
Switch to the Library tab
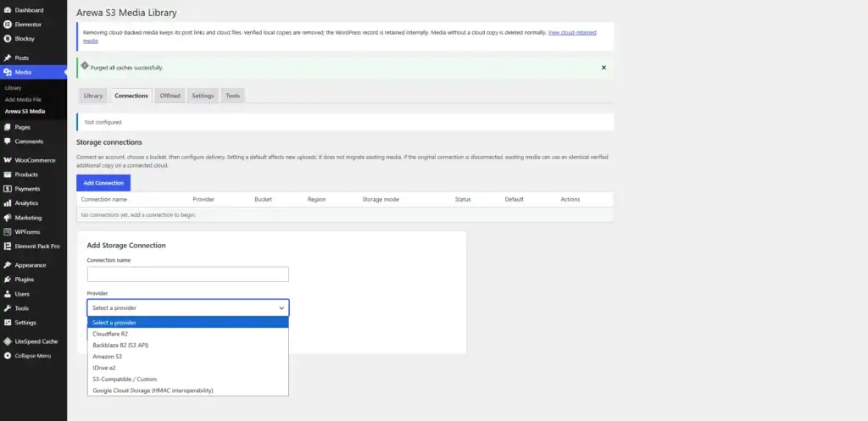click(x=93, y=96)
